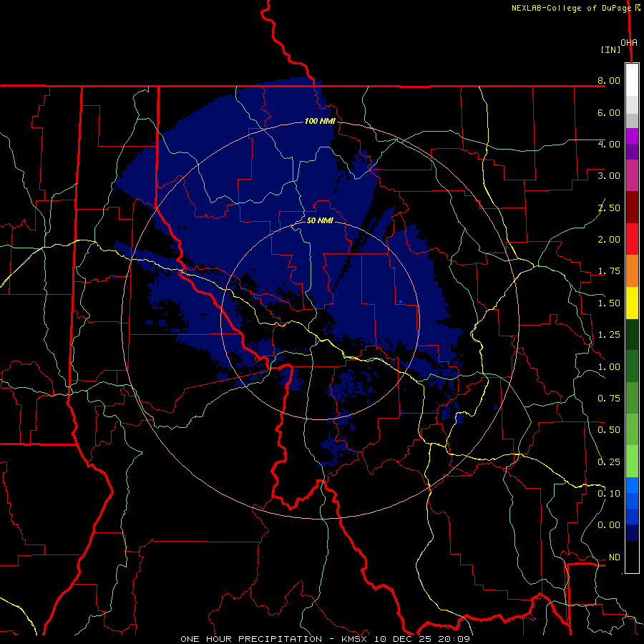The image size is (644, 644).
Task: Click the 0.75 legend value
Action: [x=609, y=399]
